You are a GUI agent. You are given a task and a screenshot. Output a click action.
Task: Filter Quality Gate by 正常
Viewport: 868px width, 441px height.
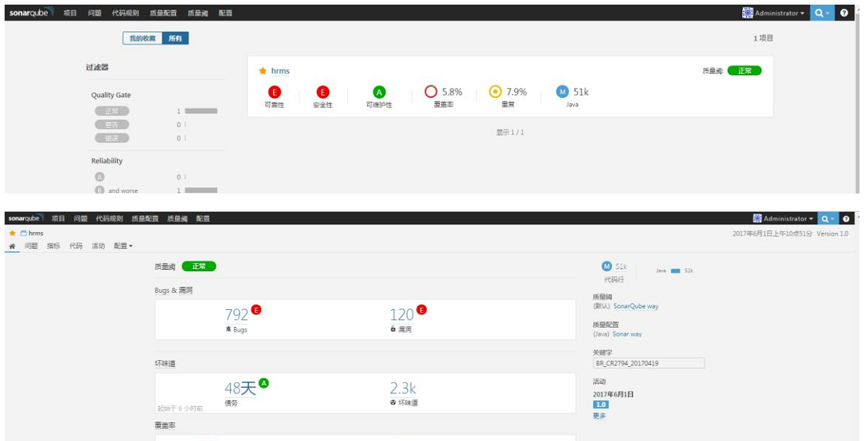112,111
